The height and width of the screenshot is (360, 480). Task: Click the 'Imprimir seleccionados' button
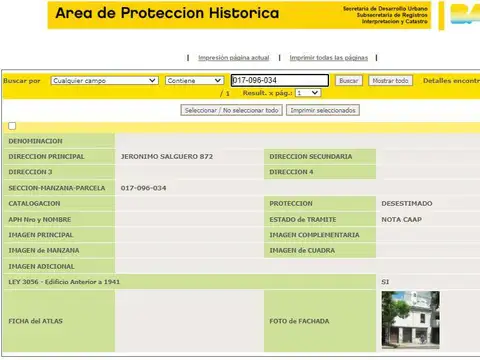(323, 110)
